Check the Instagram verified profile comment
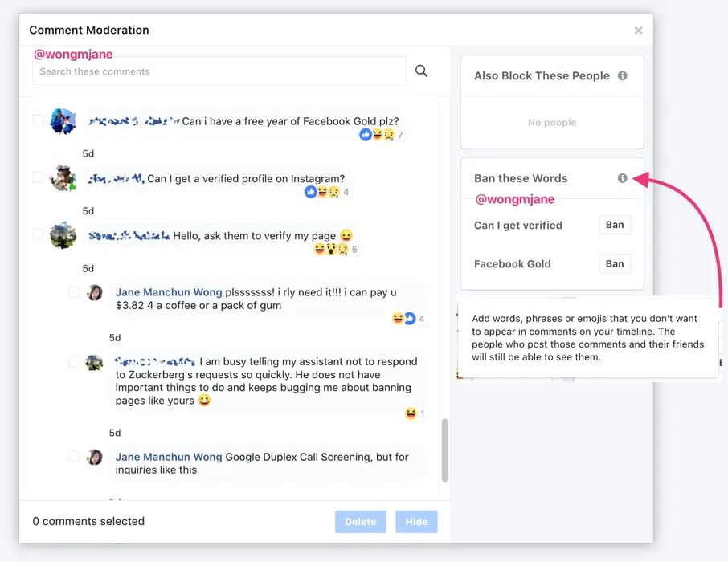 (38, 177)
